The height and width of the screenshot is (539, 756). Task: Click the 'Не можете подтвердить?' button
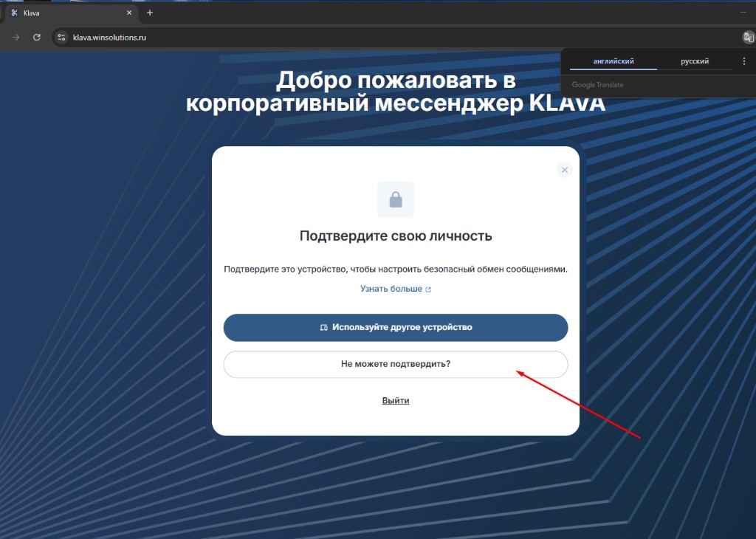click(x=396, y=364)
